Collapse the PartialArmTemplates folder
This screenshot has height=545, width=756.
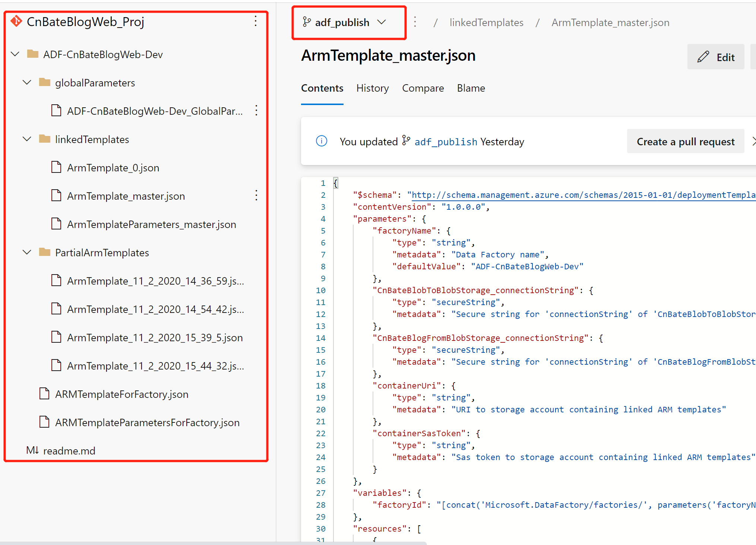click(x=27, y=253)
